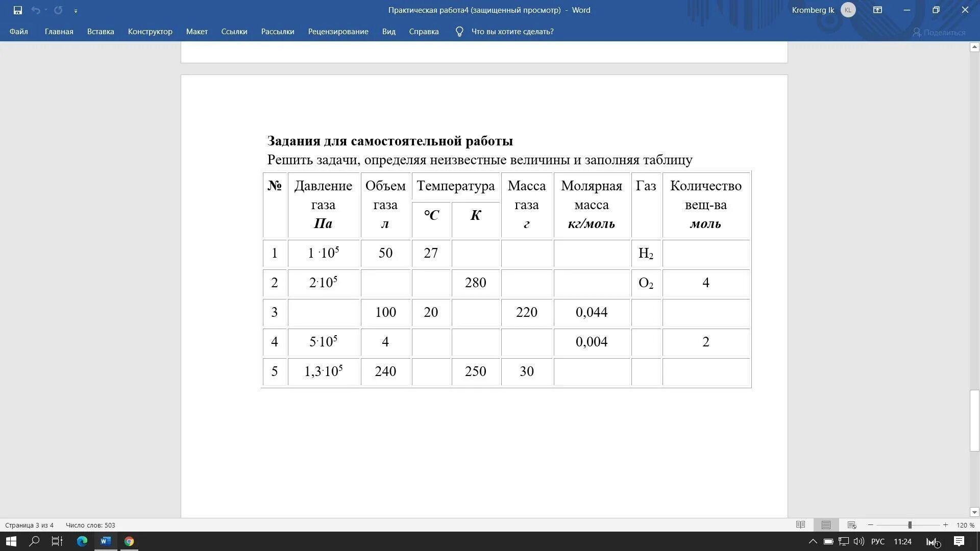
Task: Click the lightbulb Tell Me icon
Action: tap(459, 32)
